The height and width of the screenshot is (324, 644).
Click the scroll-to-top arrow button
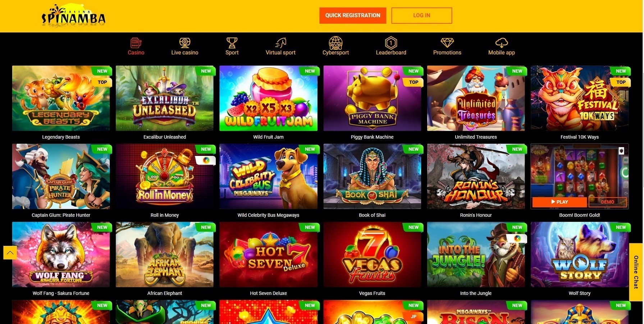point(10,252)
